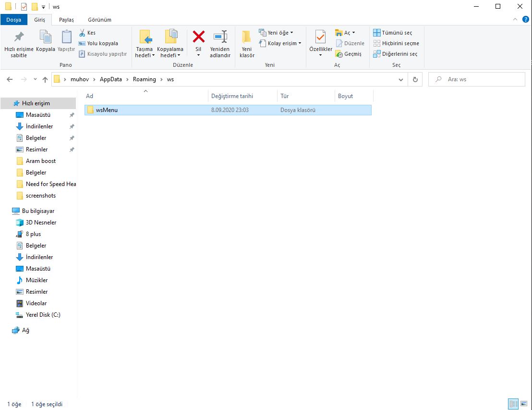
Task: Sort by Değiştirme tarihi column
Action: coord(242,96)
